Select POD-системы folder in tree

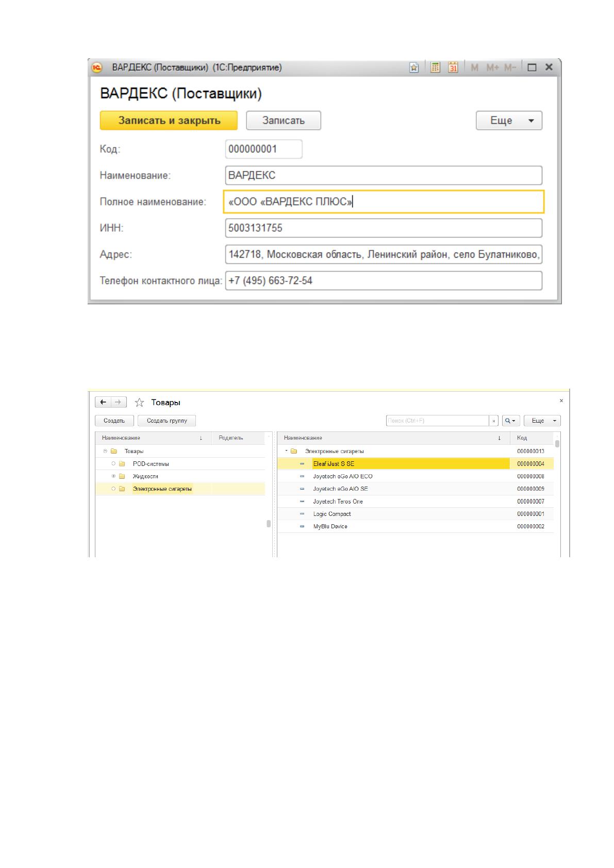[151, 464]
